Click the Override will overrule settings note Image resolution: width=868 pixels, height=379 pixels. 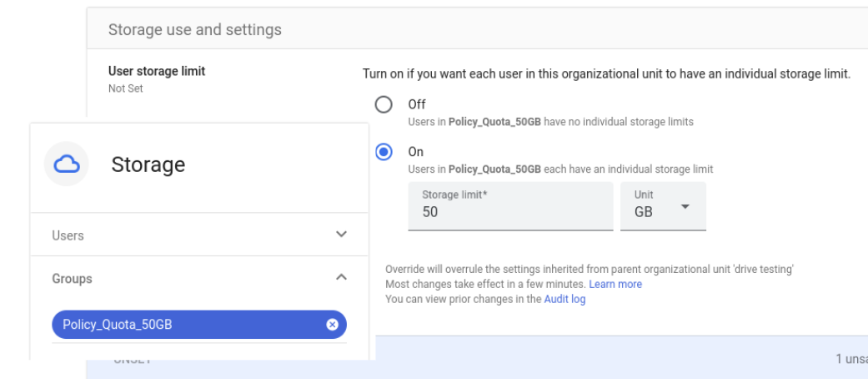point(590,270)
